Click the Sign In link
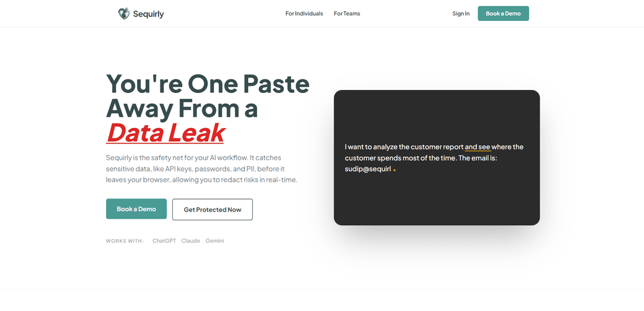The height and width of the screenshot is (311, 644). point(461,14)
